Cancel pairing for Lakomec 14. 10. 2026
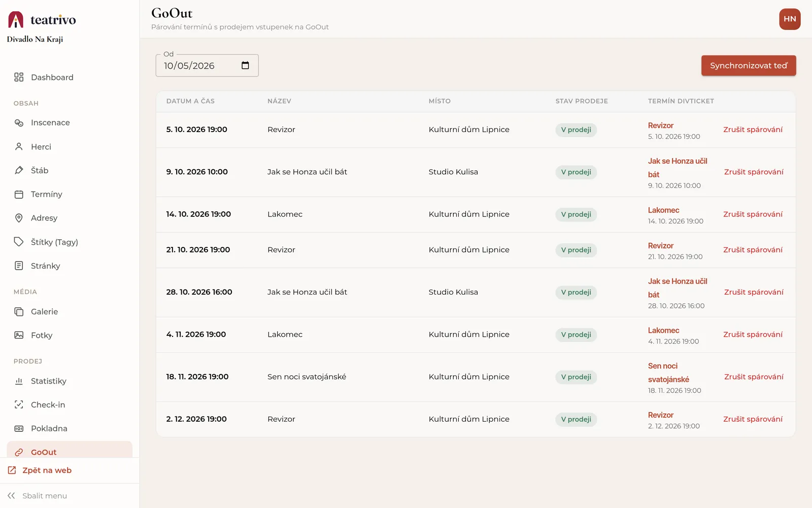The image size is (812, 508). (x=753, y=214)
